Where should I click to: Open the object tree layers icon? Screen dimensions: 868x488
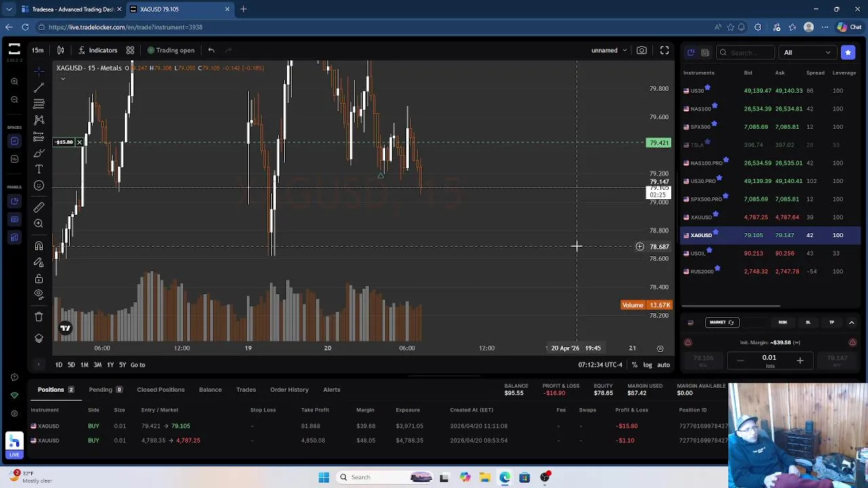(39, 338)
